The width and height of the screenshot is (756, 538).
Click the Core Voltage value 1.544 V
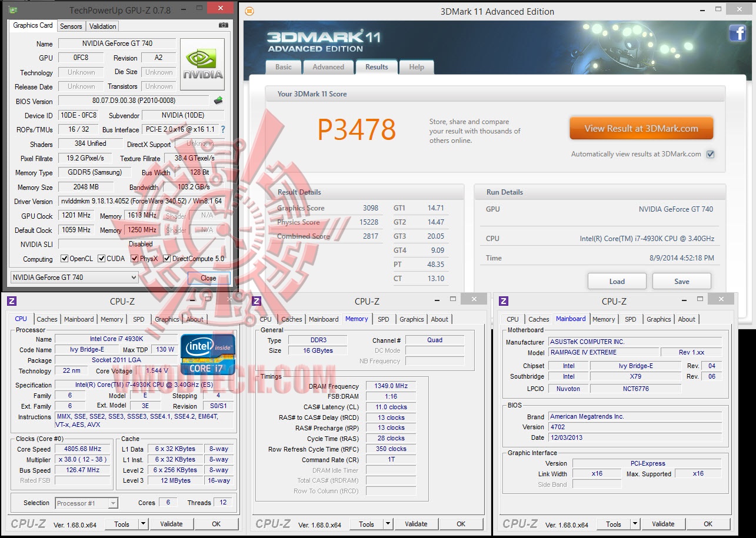click(156, 371)
